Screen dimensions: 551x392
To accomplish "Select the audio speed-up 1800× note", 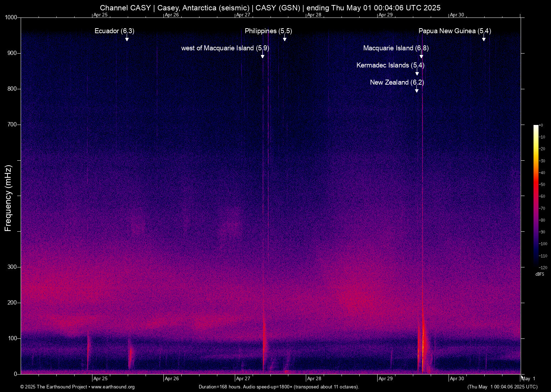I will click(271, 387).
